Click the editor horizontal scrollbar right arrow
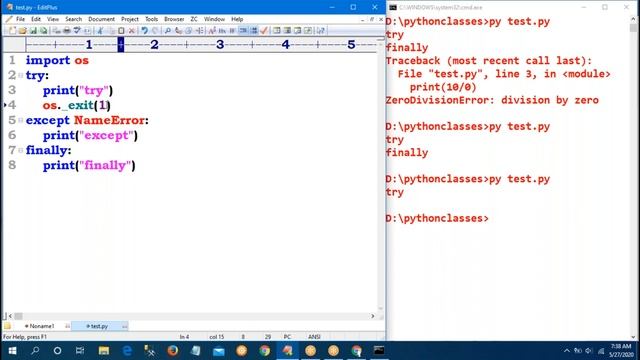Image resolution: width=640 pixels, height=360 pixels. pyautogui.click(x=373, y=316)
